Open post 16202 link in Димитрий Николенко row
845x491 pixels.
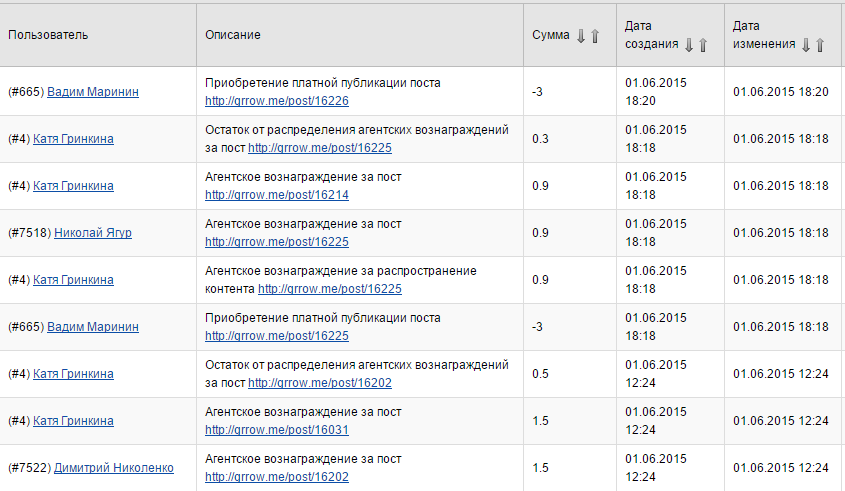(277, 477)
